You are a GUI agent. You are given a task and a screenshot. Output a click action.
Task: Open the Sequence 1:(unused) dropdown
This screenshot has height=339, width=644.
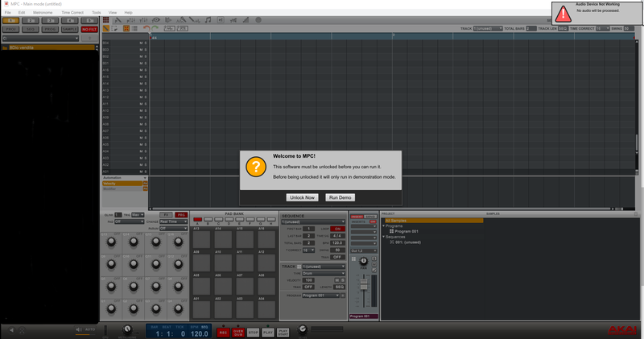point(313,222)
